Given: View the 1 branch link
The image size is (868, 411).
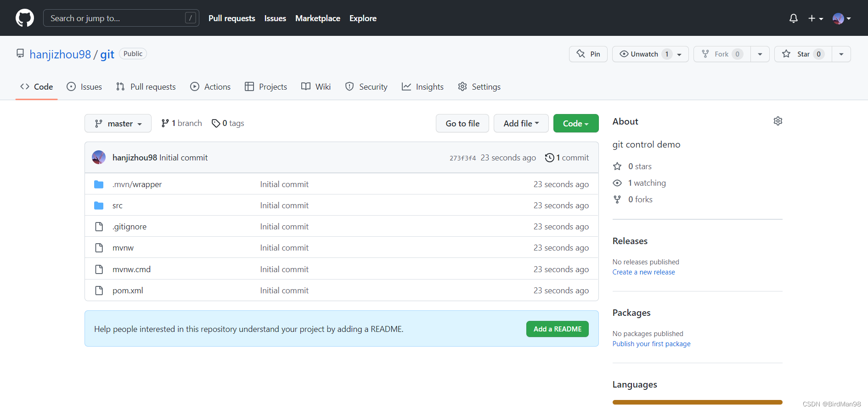Looking at the screenshot, I should tap(181, 123).
